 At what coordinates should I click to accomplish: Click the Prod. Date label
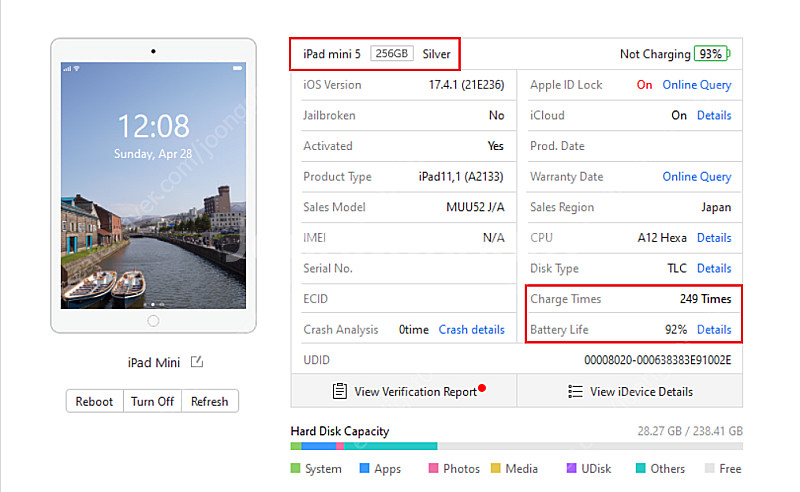[x=557, y=146]
